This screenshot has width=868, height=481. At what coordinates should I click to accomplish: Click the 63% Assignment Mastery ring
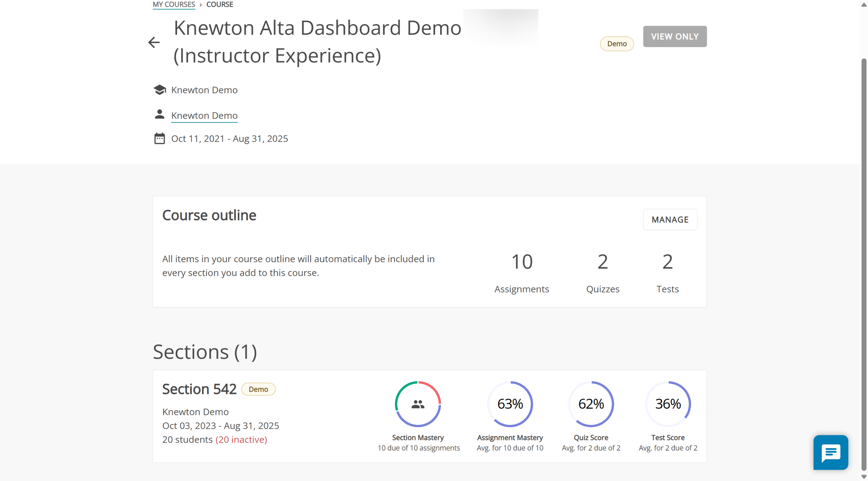pos(509,404)
